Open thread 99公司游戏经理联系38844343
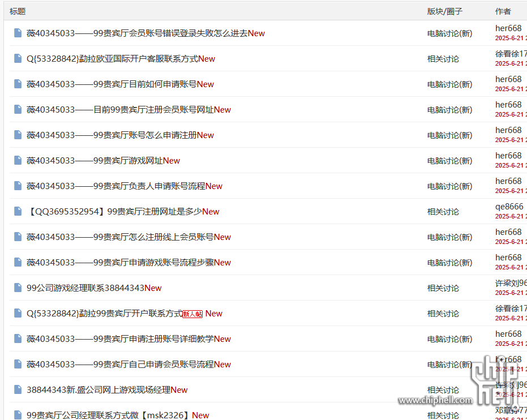The width and height of the screenshot is (527, 420). (85, 288)
